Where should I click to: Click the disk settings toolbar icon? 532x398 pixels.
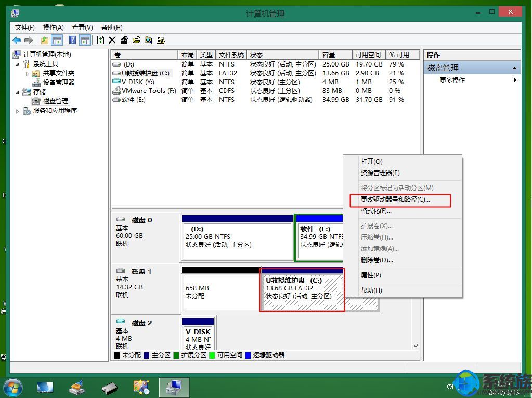pyautogui.click(x=161, y=41)
